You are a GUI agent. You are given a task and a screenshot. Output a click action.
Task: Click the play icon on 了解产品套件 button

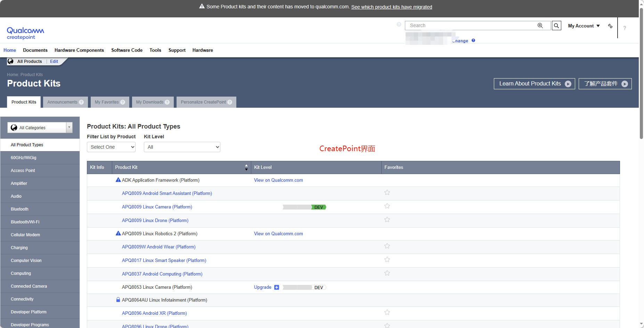(x=625, y=84)
